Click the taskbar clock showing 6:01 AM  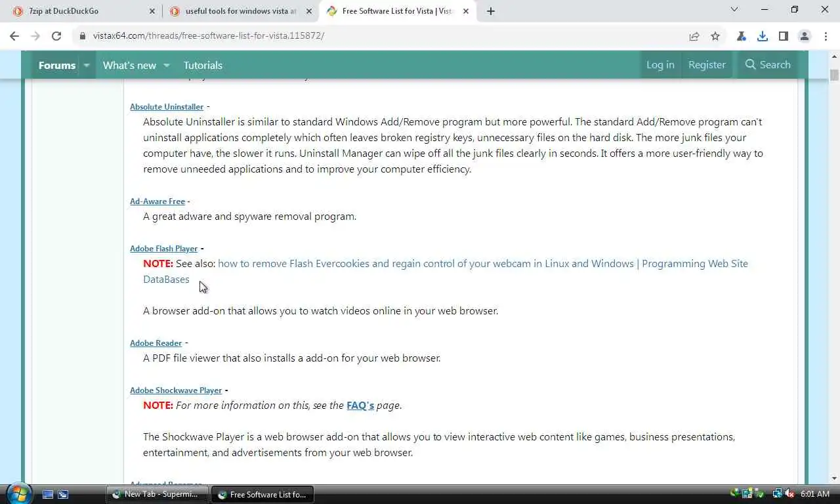coord(815,494)
